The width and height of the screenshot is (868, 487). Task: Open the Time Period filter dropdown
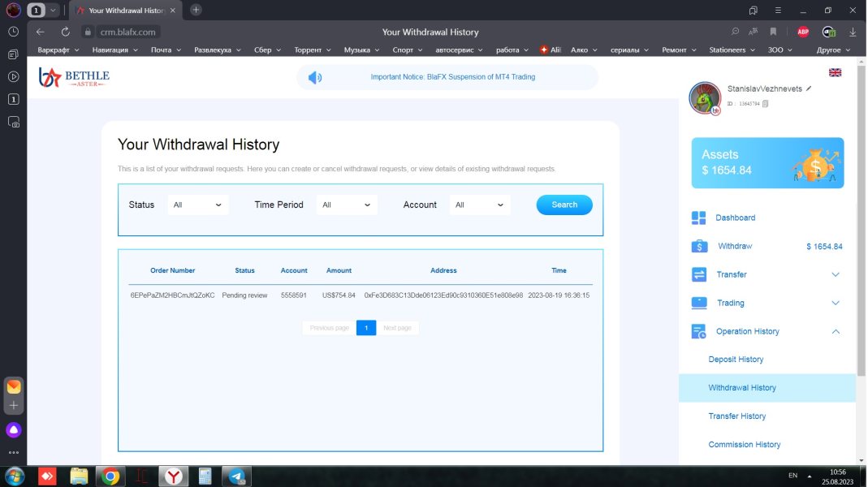pos(347,205)
